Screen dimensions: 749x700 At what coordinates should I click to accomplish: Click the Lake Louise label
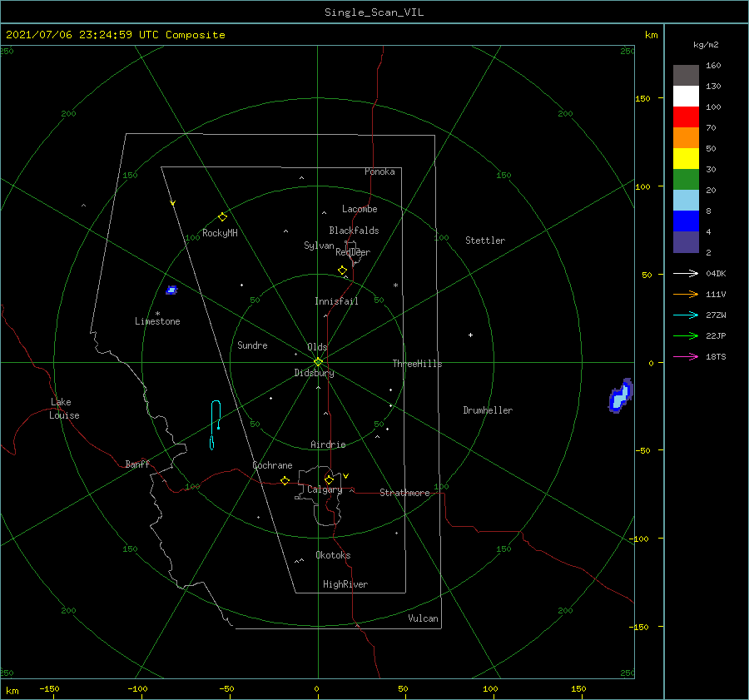[64, 409]
